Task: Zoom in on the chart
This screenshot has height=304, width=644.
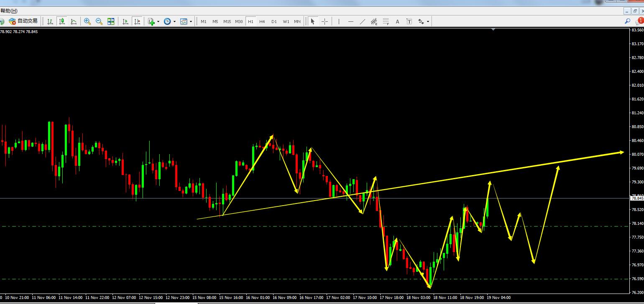Action: point(87,21)
